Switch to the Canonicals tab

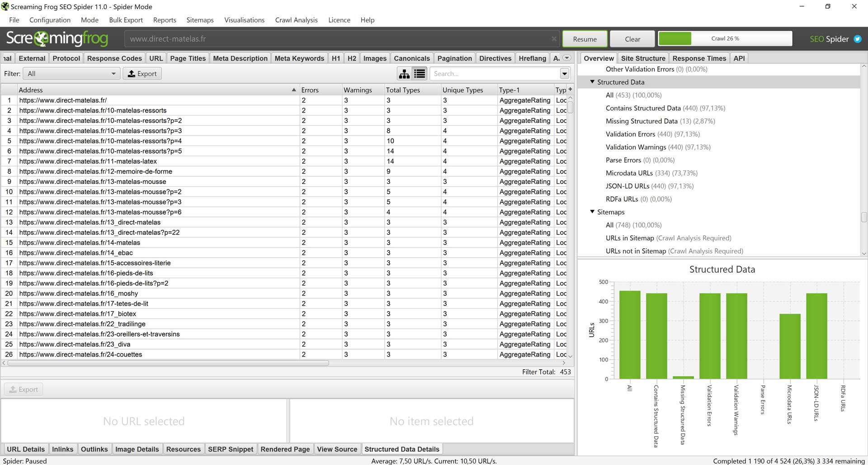(x=412, y=58)
